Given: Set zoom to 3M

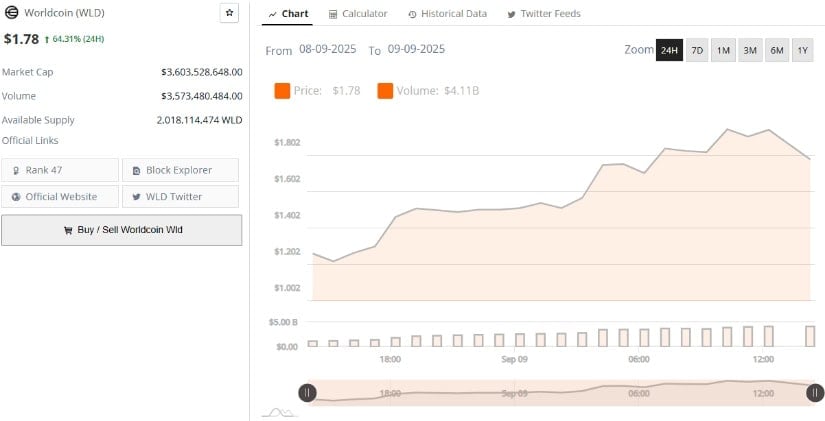Looking at the screenshot, I should click(750, 50).
